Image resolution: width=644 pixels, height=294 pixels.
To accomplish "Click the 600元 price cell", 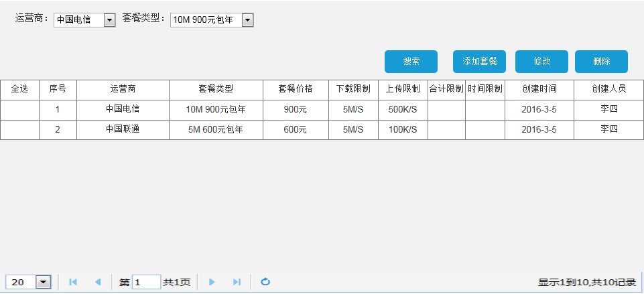I will point(296,130).
